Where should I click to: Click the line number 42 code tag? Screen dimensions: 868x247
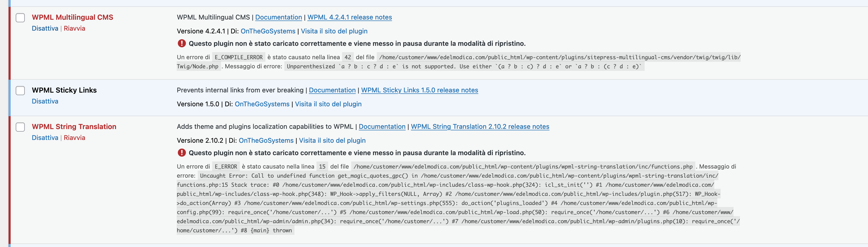tap(348, 57)
